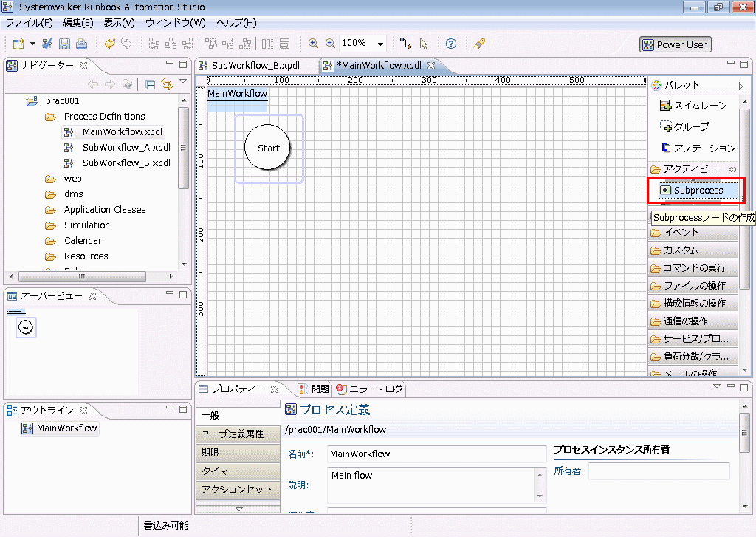Select MainWorkflow in the アウトライン panel
This screenshot has width=756, height=537.
click(61, 428)
